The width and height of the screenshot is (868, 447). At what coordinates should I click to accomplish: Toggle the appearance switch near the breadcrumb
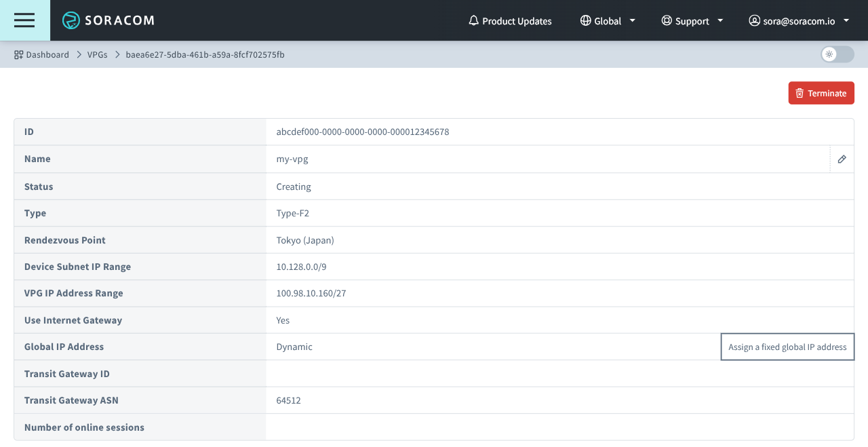837,54
